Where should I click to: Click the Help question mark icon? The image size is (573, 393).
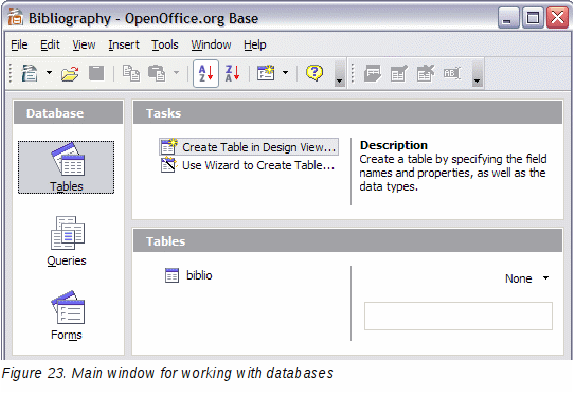[314, 73]
